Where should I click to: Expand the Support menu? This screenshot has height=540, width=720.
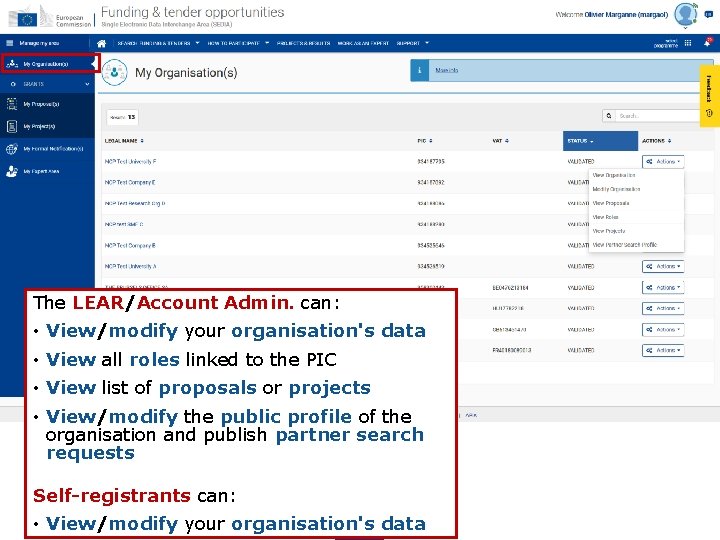click(x=412, y=43)
